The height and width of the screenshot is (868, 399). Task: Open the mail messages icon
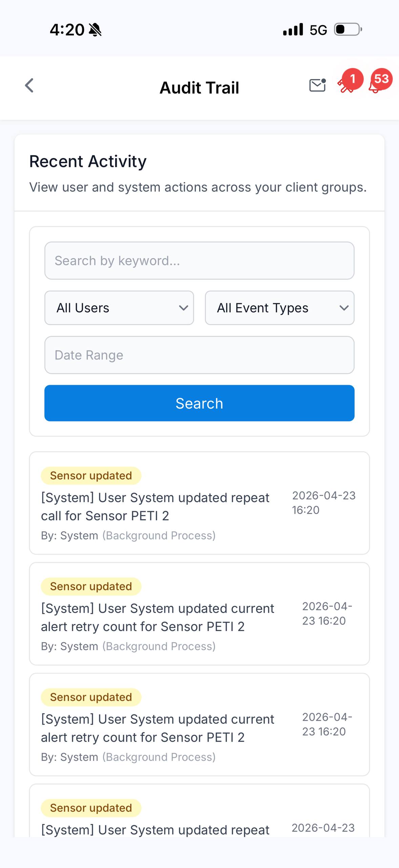pos(317,85)
